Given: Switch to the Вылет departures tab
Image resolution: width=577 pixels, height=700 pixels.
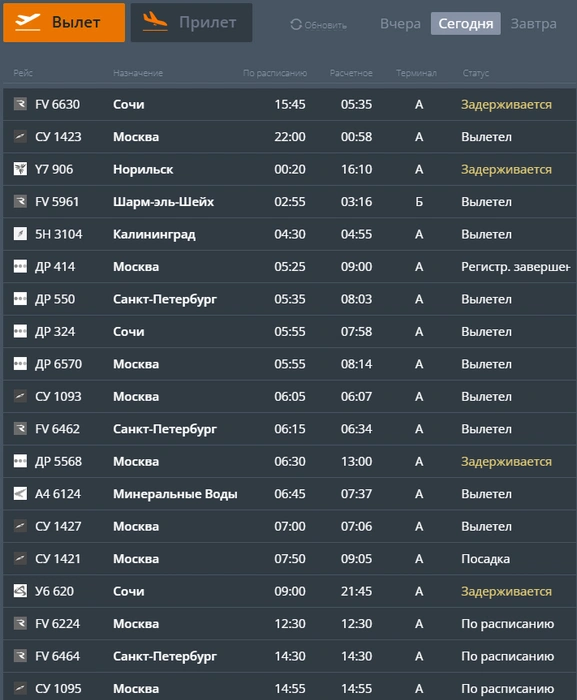Looking at the screenshot, I should coord(64,22).
